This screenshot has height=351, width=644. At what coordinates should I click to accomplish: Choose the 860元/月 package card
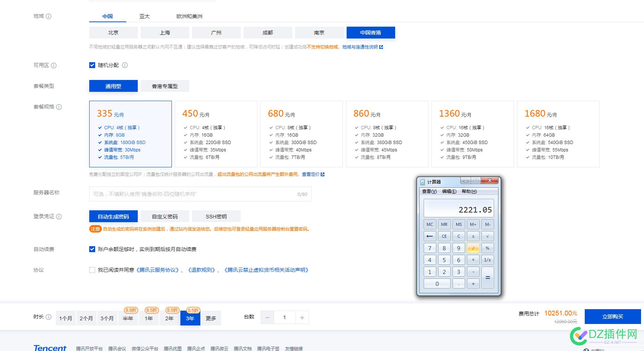(387, 134)
